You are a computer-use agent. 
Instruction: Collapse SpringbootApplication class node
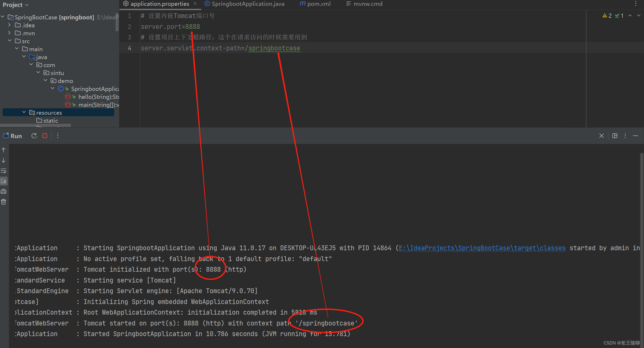coord(52,89)
